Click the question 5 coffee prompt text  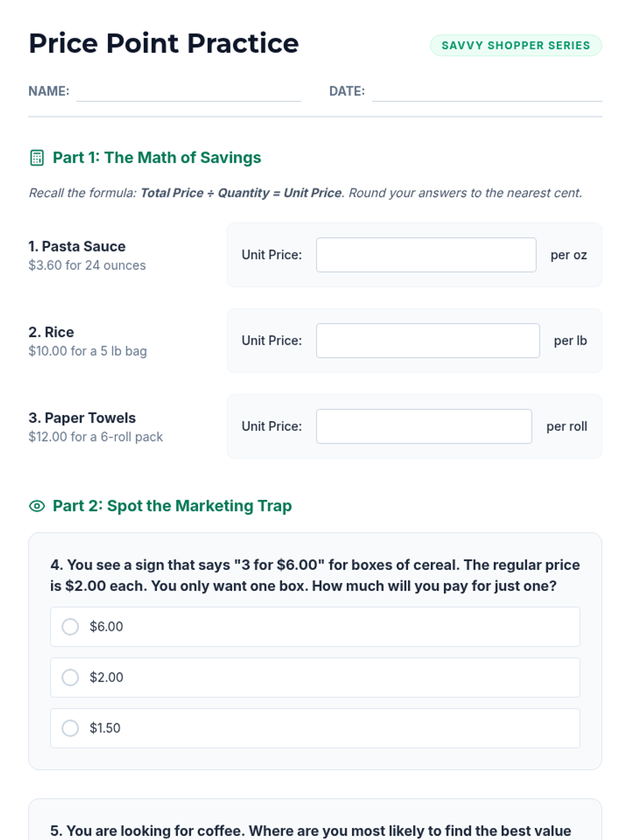click(310, 831)
